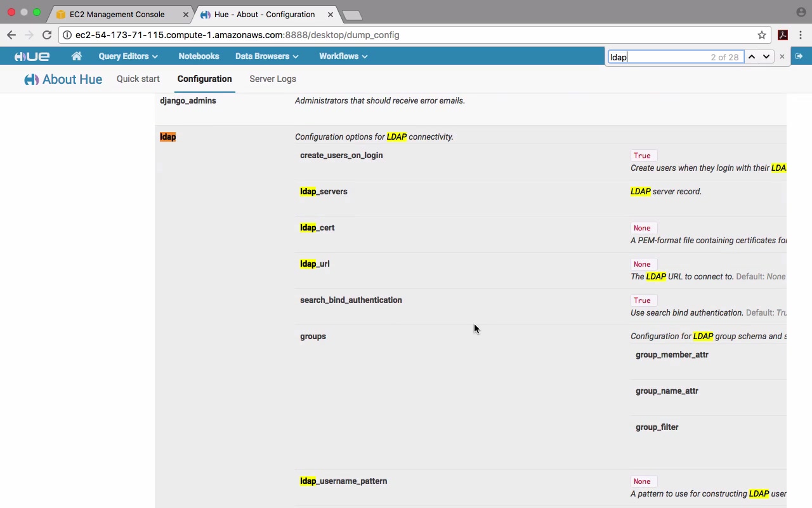The width and height of the screenshot is (812, 508).
Task: Jump to next find result
Action: click(766, 57)
